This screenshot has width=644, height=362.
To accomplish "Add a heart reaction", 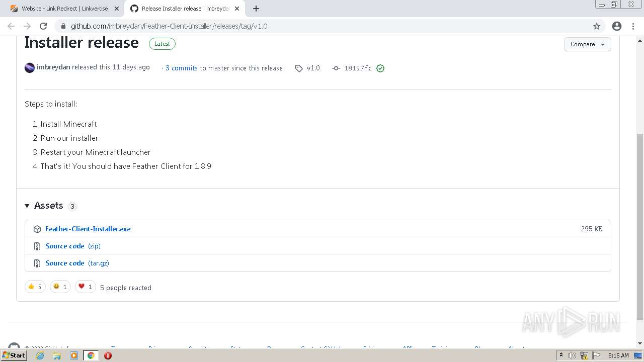I will [x=86, y=287].
